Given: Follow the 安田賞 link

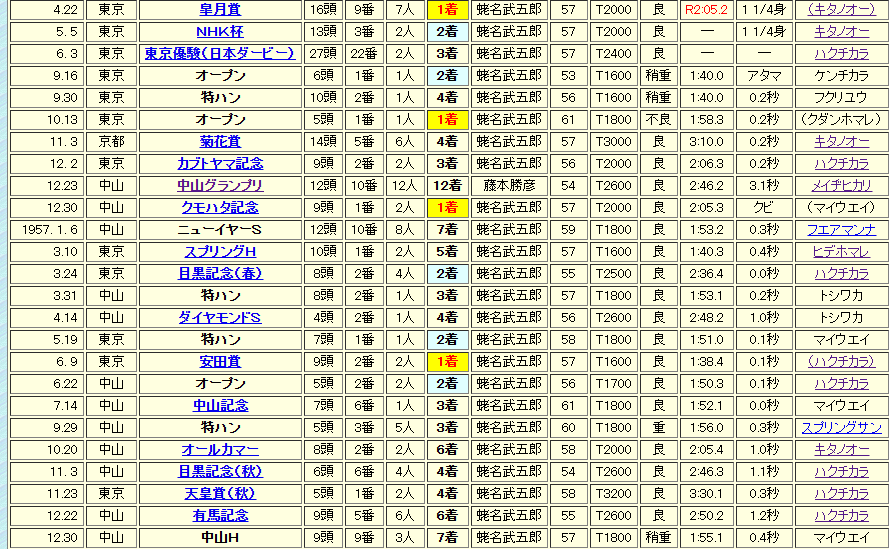Looking at the screenshot, I should coord(220,362).
